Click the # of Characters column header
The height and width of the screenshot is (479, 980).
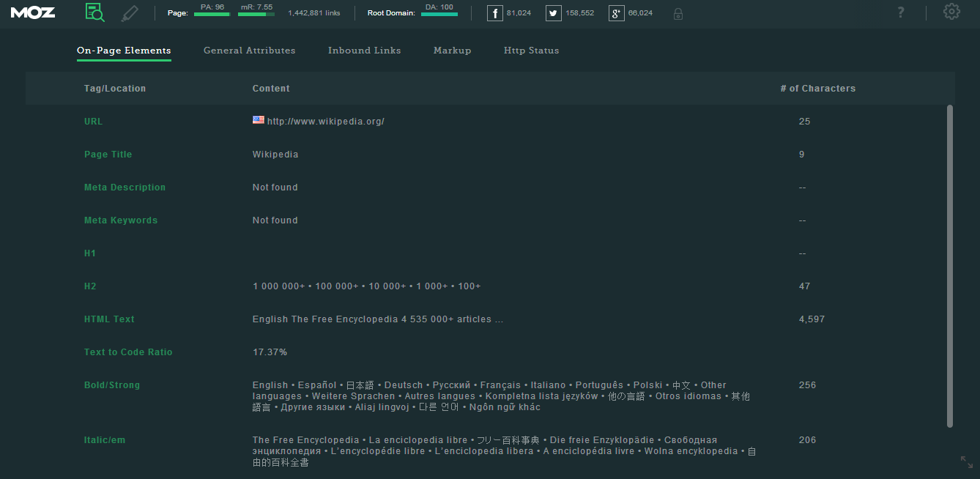(818, 89)
